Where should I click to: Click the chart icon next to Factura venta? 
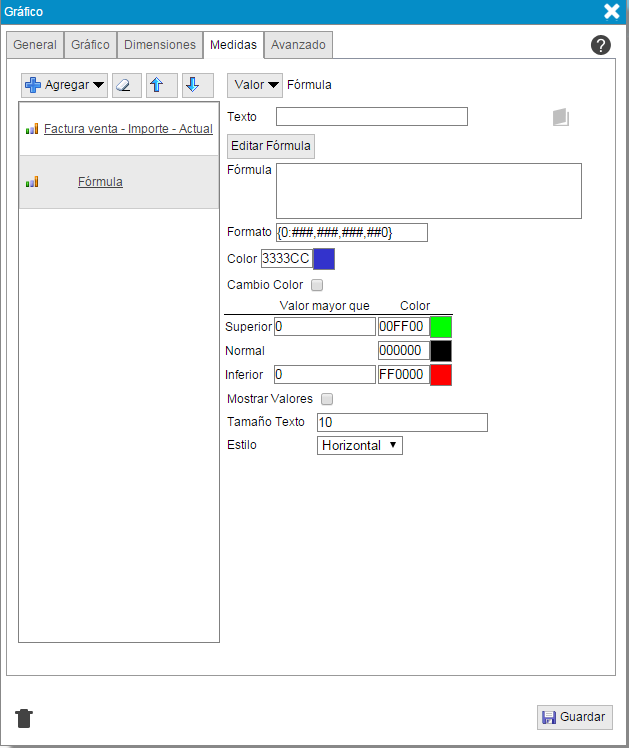(32, 129)
